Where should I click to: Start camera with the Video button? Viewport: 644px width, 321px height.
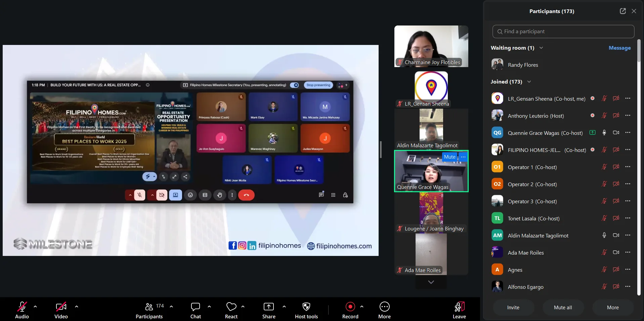(61, 310)
